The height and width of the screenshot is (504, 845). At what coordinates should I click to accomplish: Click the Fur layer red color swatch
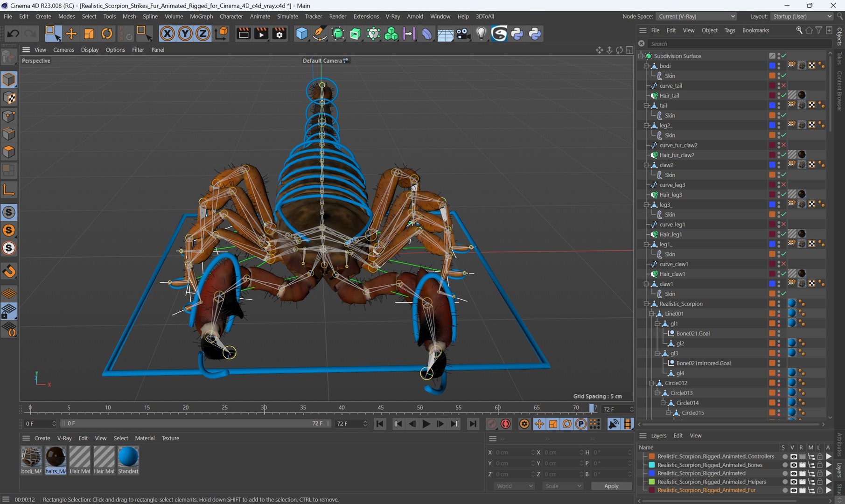[652, 490]
